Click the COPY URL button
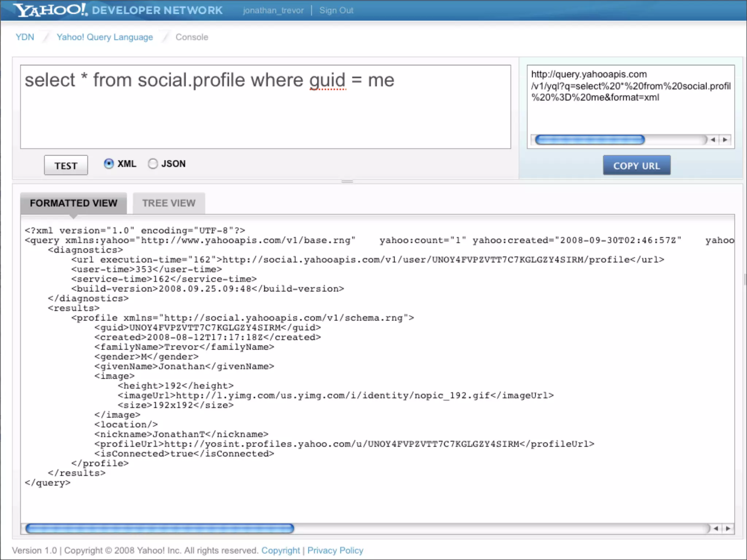Viewport: 747px width, 560px height. (636, 165)
